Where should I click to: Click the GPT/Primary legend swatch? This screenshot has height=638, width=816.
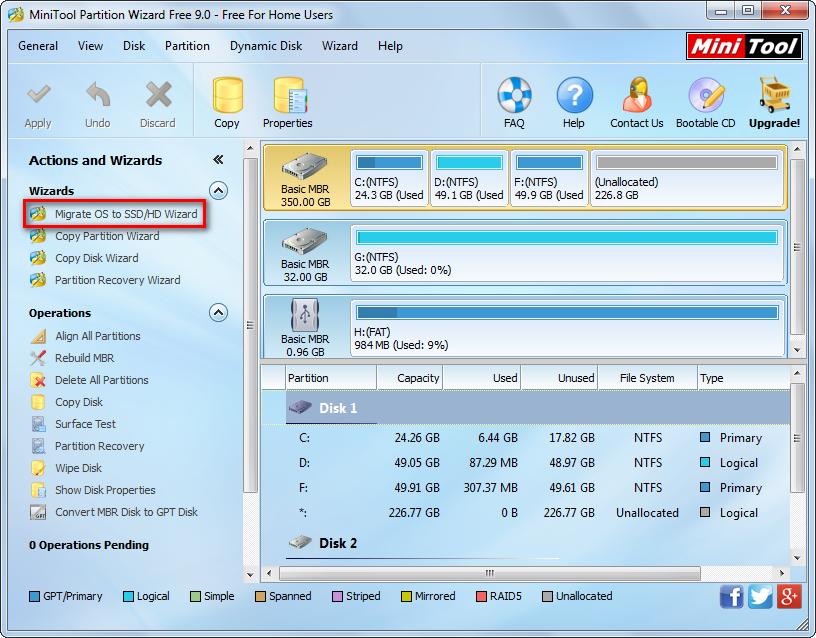point(34,596)
